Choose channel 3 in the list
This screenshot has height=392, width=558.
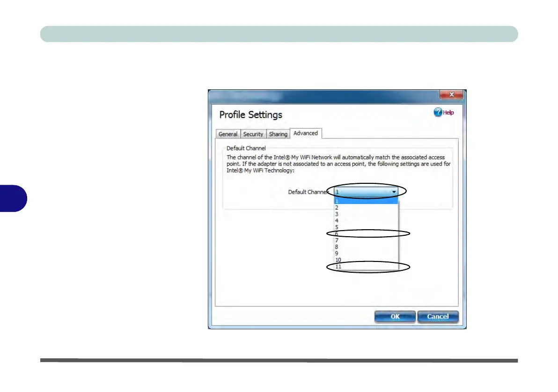tap(366, 214)
